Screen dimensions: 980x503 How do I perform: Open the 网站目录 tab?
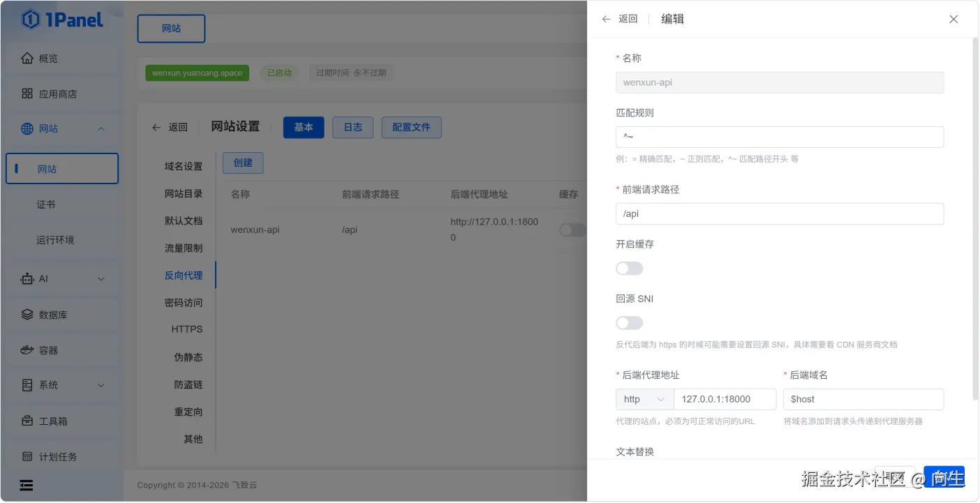(x=184, y=193)
